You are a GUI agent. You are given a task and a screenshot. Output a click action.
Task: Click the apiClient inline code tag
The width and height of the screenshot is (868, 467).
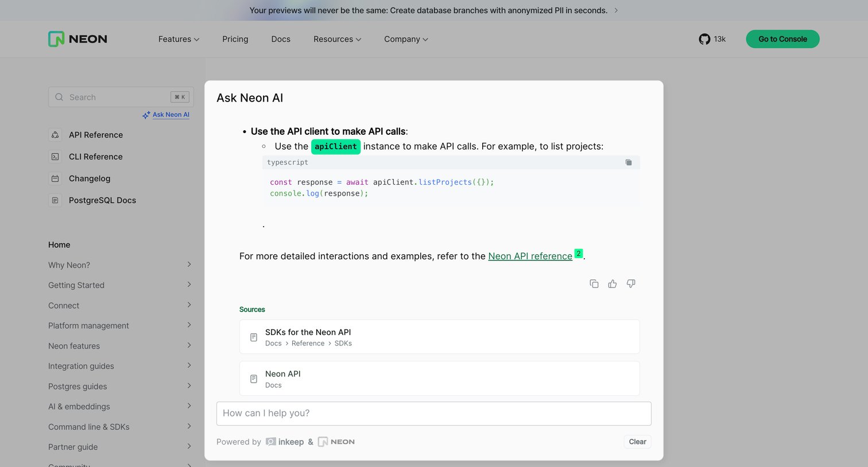tap(336, 147)
